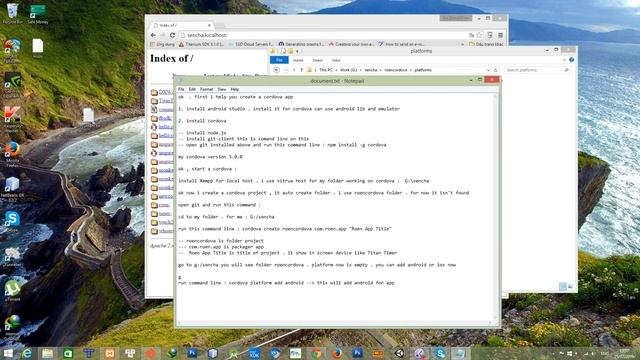Screen dimensions: 640x360
Task: Open the Kaspersky desktop shortcut
Action: (12, 119)
